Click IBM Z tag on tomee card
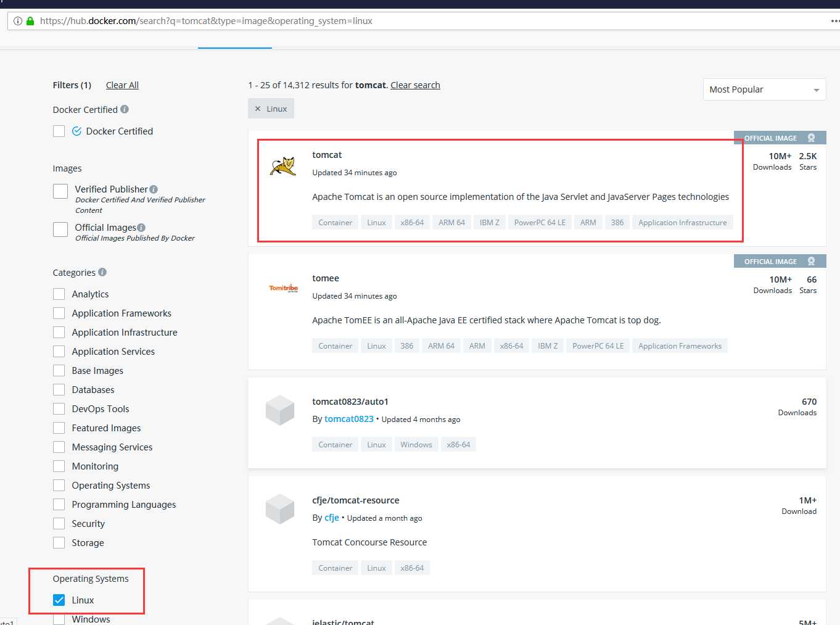Screen dimensions: 840x625 pos(548,346)
